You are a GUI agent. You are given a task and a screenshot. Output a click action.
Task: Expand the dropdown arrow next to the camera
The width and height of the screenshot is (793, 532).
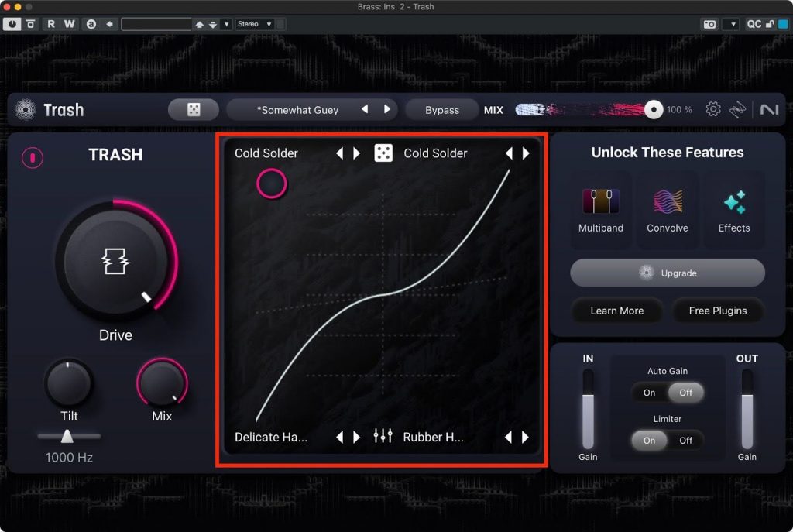(x=733, y=24)
